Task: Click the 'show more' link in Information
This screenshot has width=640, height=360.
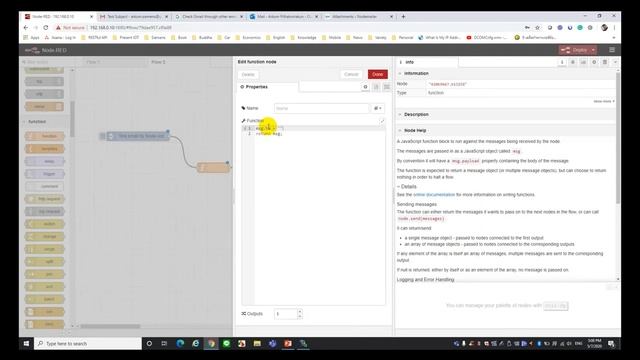Action: pos(604,101)
